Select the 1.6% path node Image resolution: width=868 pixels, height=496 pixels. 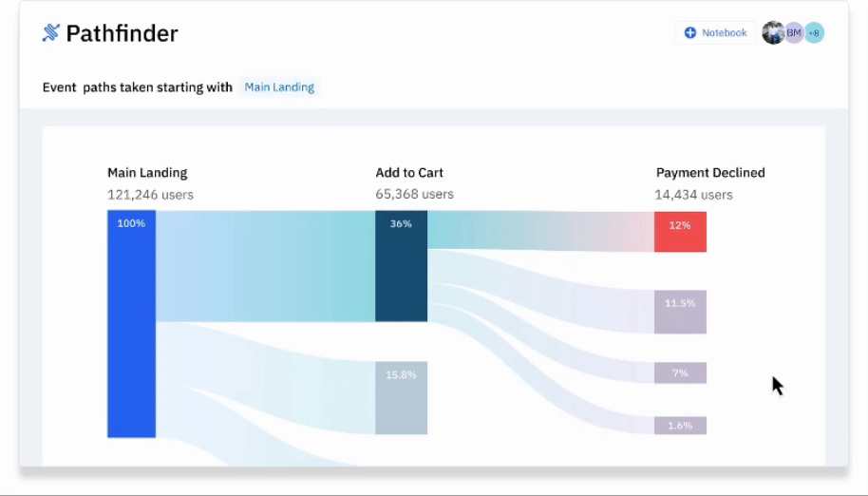(x=680, y=426)
